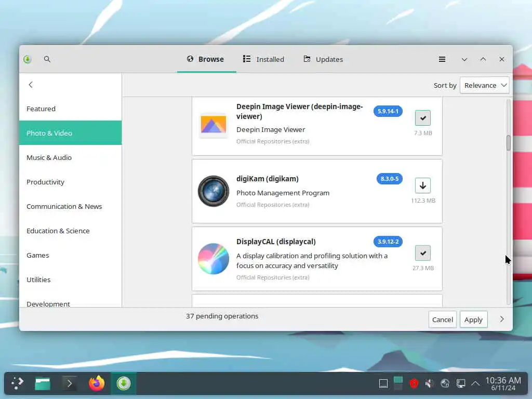This screenshot has width=532, height=399.
Task: Open the DisplayCAL (displaycal) title
Action: 276,242
